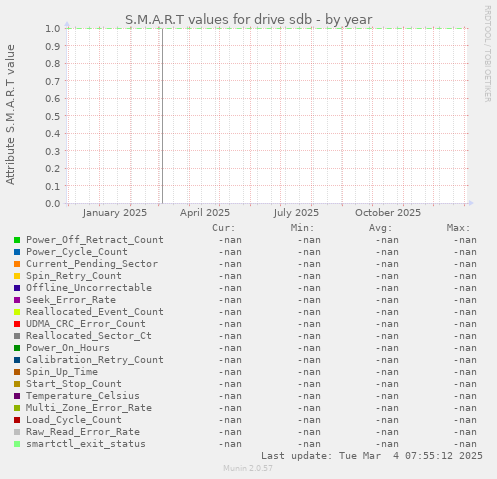Click the Offline_Uncorrectable dark blue swatch

tap(17, 288)
